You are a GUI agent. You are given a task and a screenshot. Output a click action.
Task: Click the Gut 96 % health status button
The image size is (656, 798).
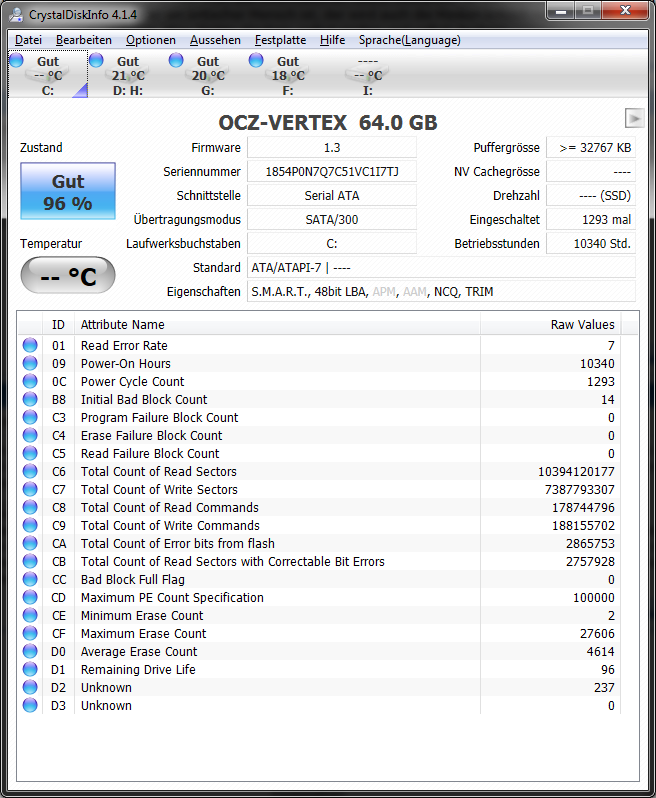[x=68, y=191]
